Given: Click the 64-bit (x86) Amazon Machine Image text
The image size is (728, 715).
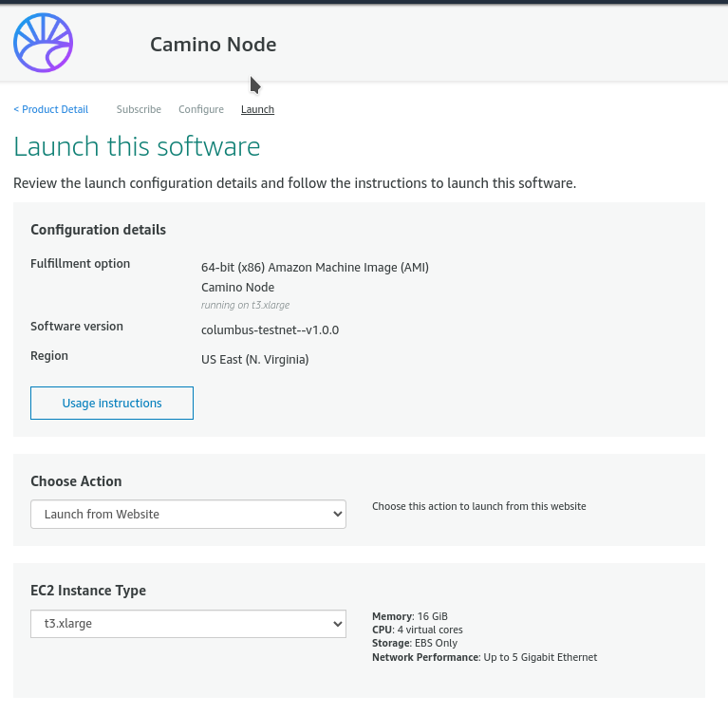Looking at the screenshot, I should [314, 267].
